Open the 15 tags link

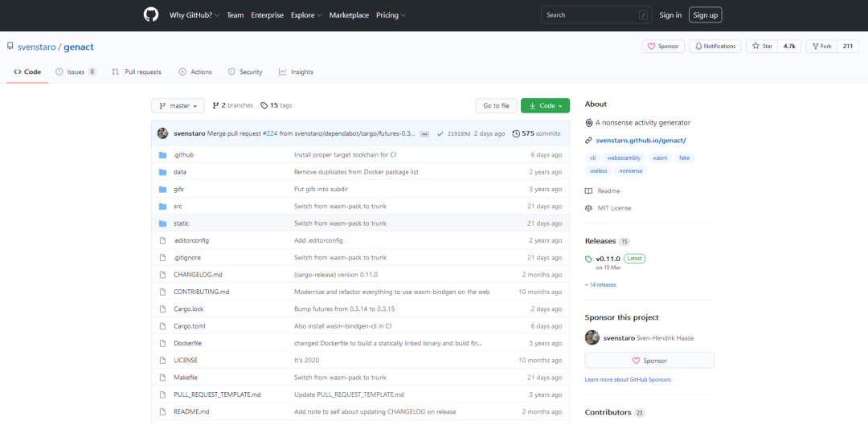[276, 105]
